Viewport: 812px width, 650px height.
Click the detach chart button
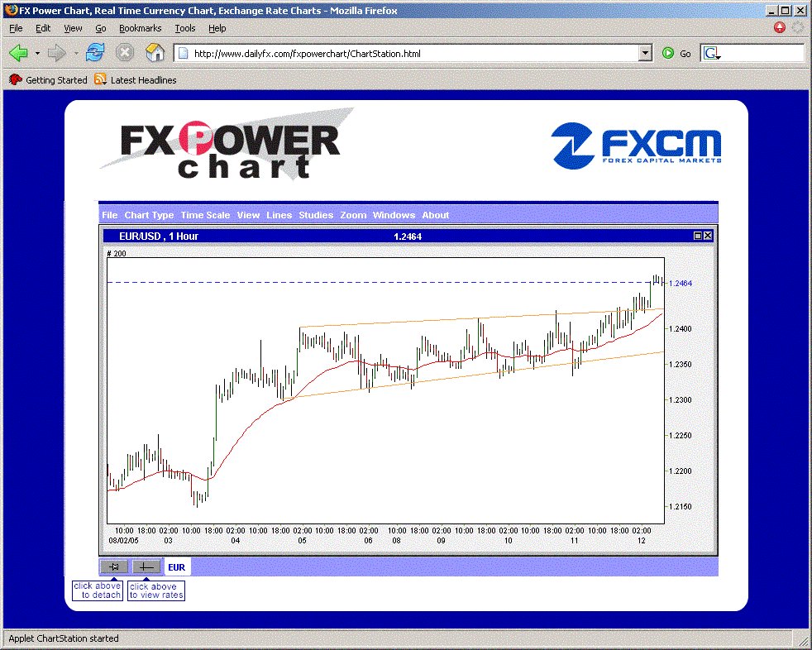114,566
